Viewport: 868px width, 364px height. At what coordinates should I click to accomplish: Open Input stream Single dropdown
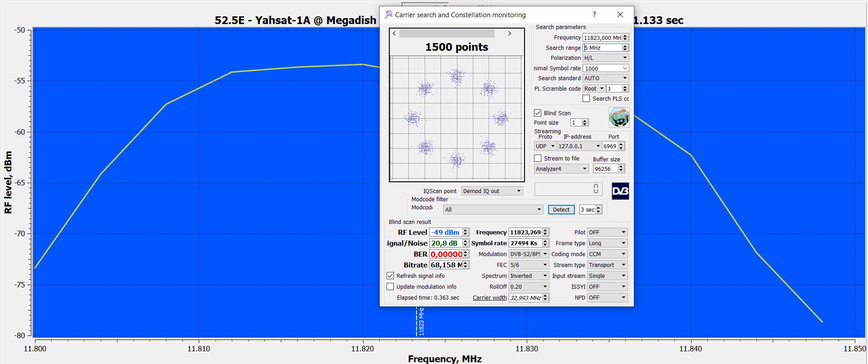point(608,276)
